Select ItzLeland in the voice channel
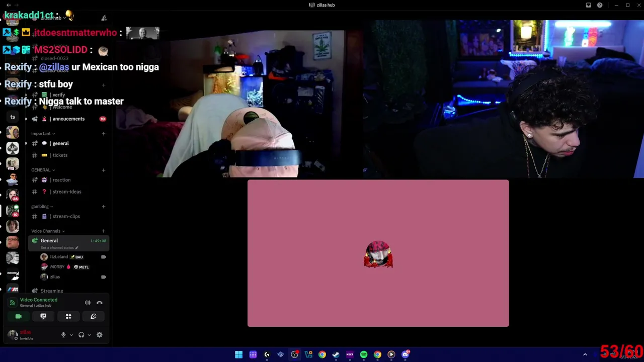Screen dimensions: 644x362 73,257
